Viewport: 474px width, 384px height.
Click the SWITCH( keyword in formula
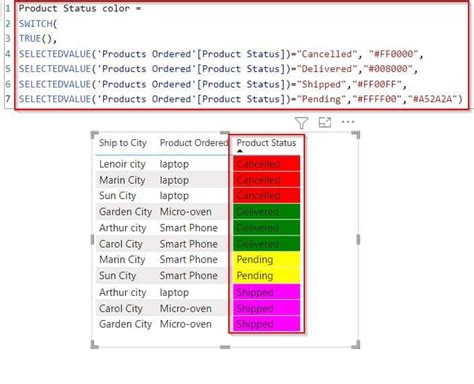[38, 24]
